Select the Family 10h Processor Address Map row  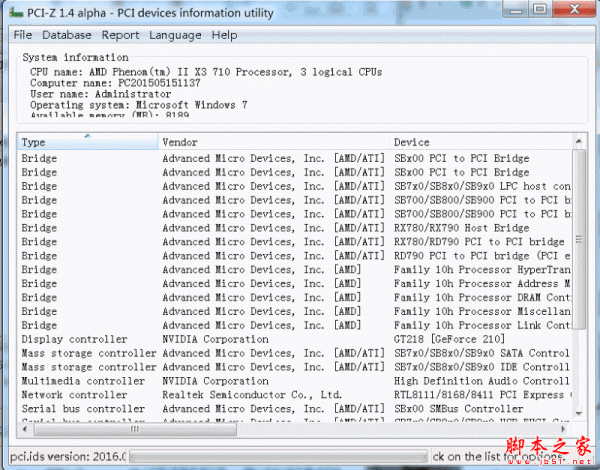(295, 283)
